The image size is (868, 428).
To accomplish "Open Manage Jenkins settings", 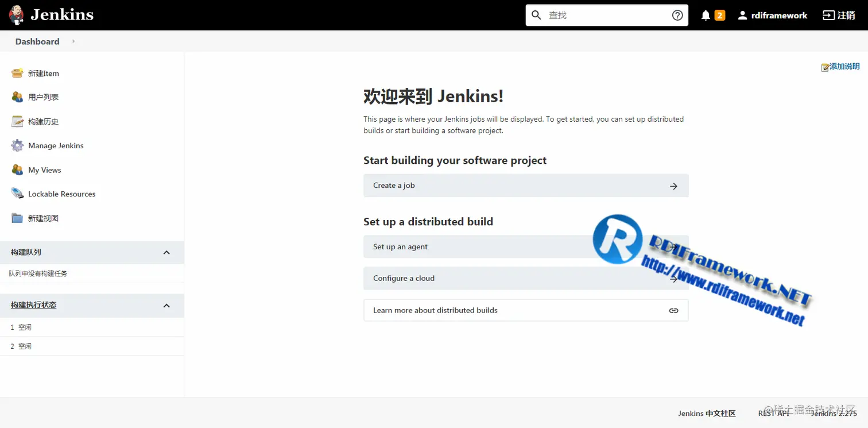I will pos(55,145).
